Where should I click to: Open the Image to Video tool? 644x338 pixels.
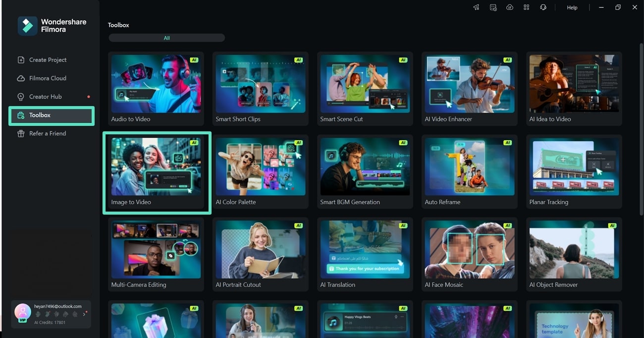point(156,172)
